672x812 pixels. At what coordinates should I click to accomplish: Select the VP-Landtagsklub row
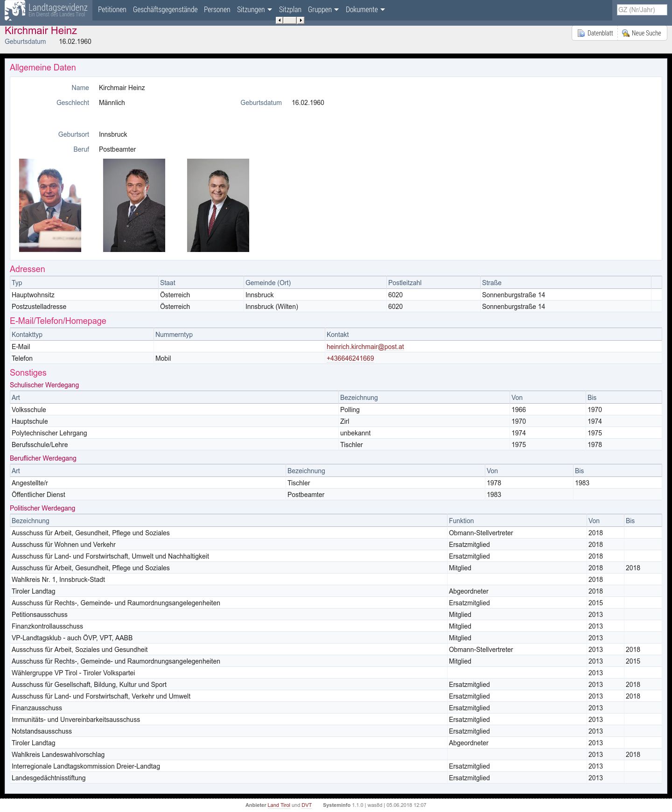336,638
